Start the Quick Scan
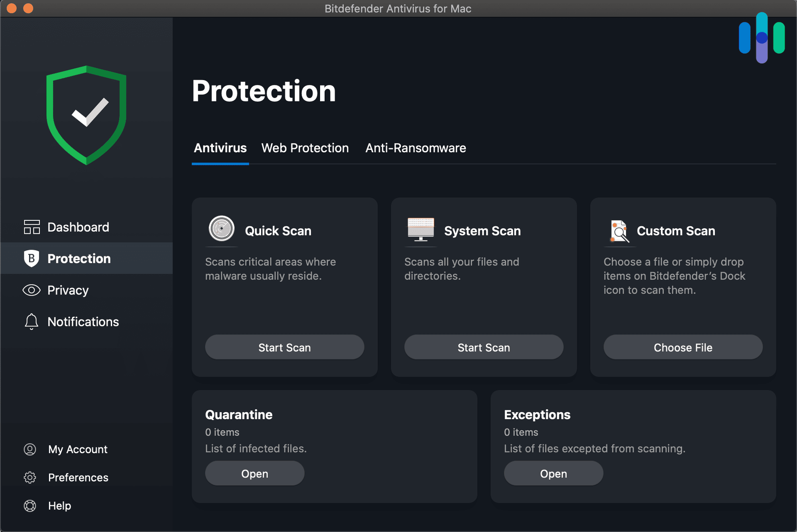This screenshot has height=532, width=797. [285, 347]
